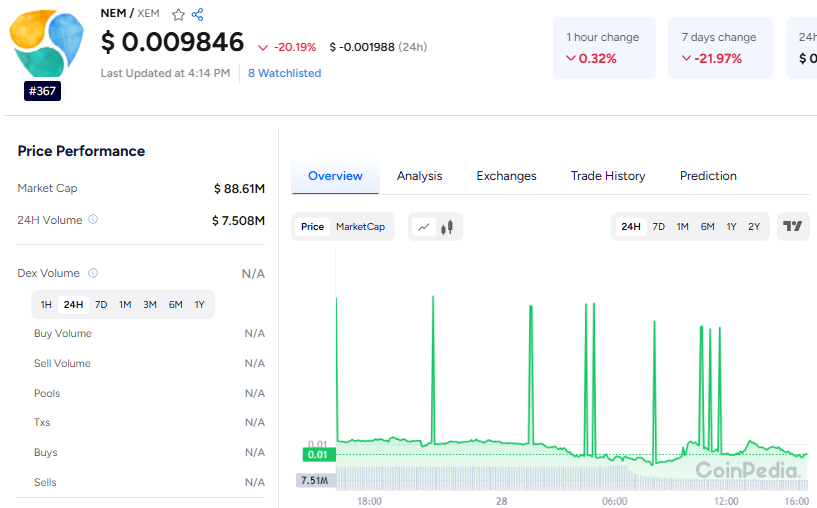
Task: Click the Sells row label
Action: (45, 482)
